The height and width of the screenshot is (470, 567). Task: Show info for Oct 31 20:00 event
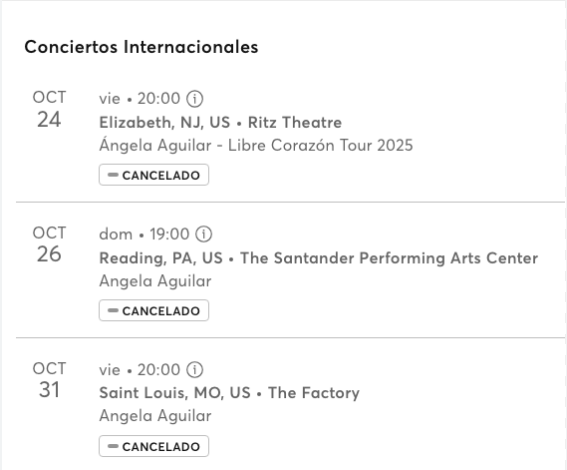195,369
